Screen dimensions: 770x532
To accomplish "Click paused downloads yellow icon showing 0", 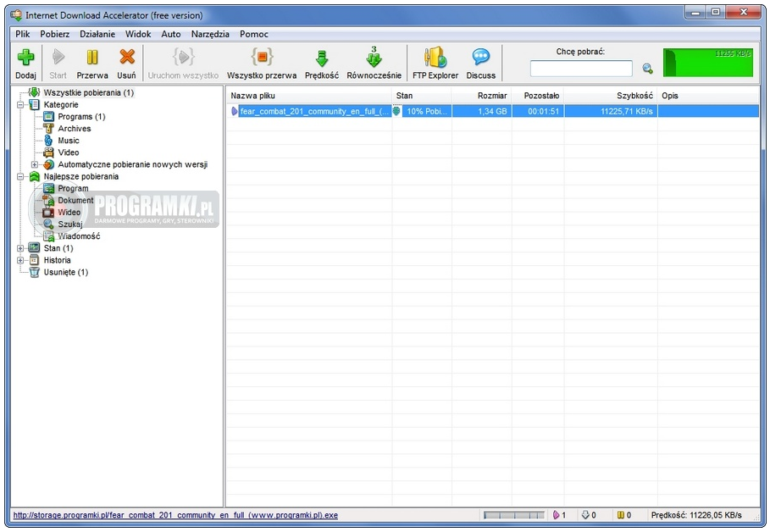I will coord(620,515).
